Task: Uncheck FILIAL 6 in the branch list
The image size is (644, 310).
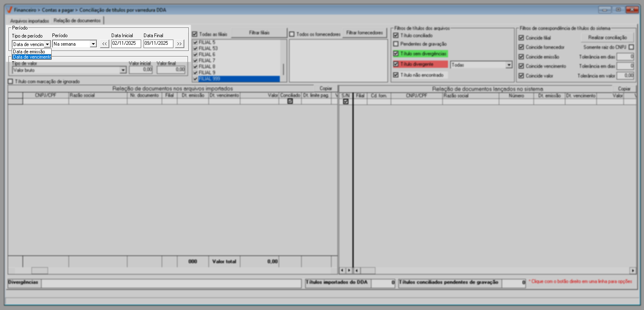Action: pyautogui.click(x=196, y=54)
